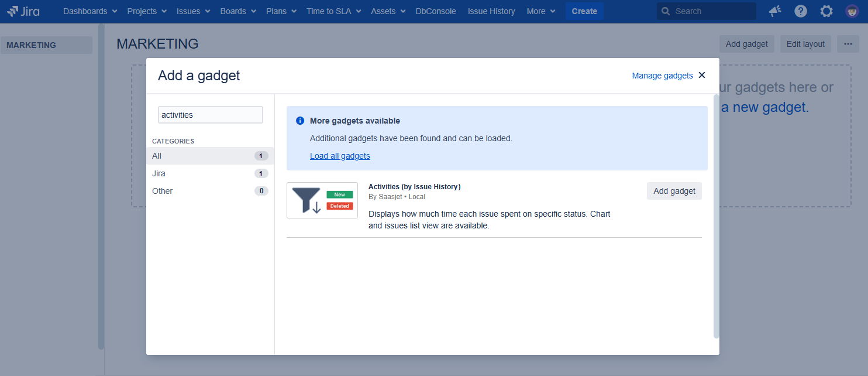Expand the Dashboards dropdown menu
This screenshot has height=376, width=868.
90,11
